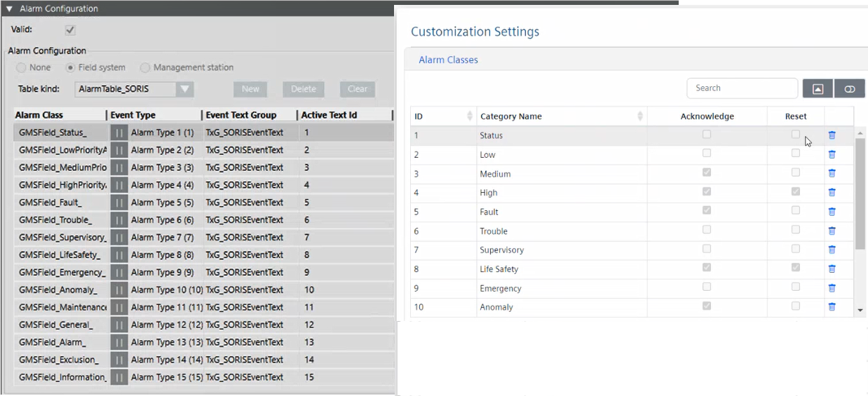Viewport: 868px width, 396px height.
Task: Collapse the Alarm Configuration section
Action: (x=9, y=9)
